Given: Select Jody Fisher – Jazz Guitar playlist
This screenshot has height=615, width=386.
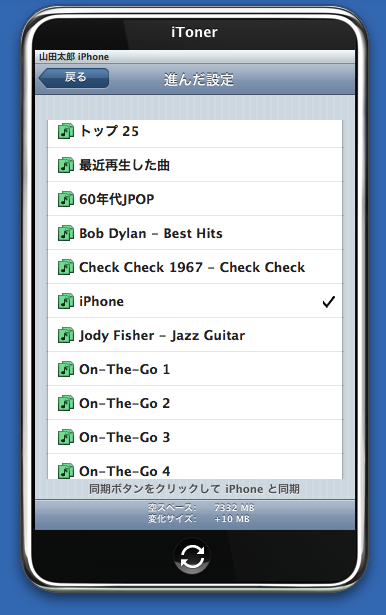Looking at the screenshot, I should 195,335.
